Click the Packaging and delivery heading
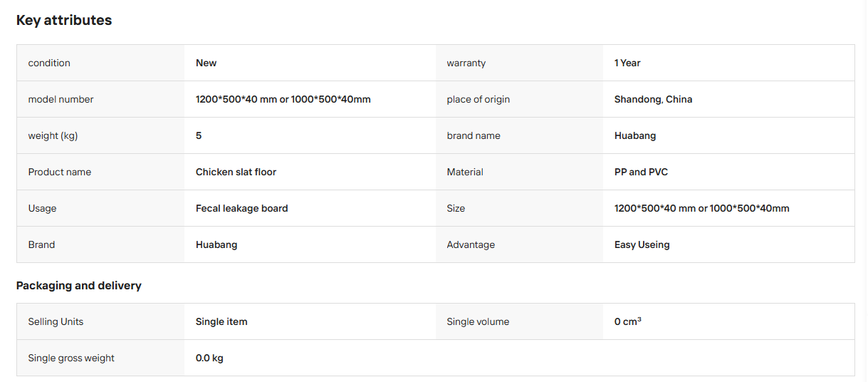The image size is (868, 382). coord(79,285)
